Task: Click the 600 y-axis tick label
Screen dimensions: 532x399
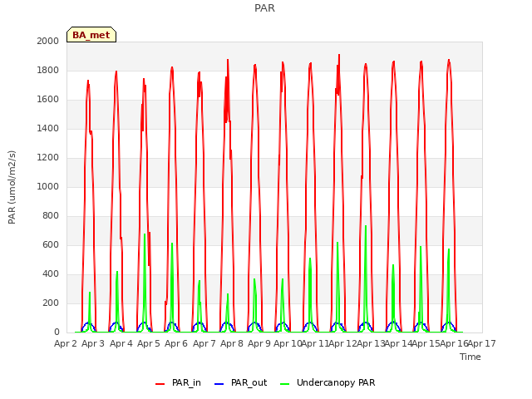Action: [x=51, y=245]
